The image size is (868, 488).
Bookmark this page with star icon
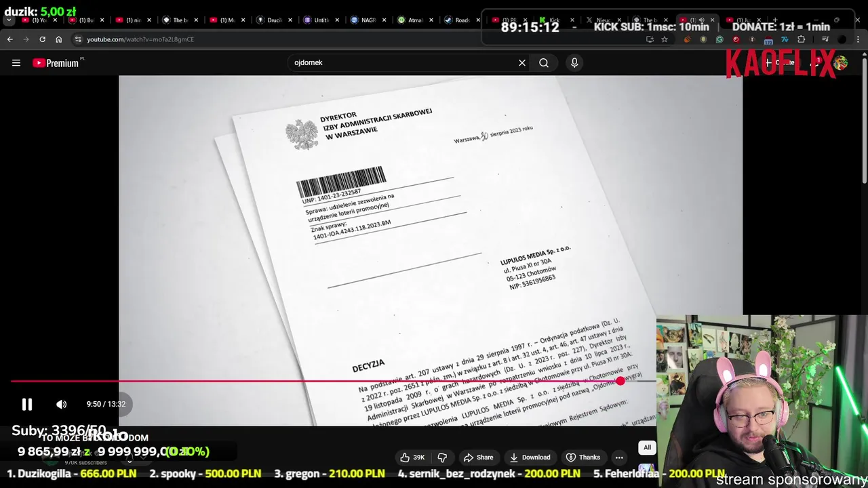point(665,39)
